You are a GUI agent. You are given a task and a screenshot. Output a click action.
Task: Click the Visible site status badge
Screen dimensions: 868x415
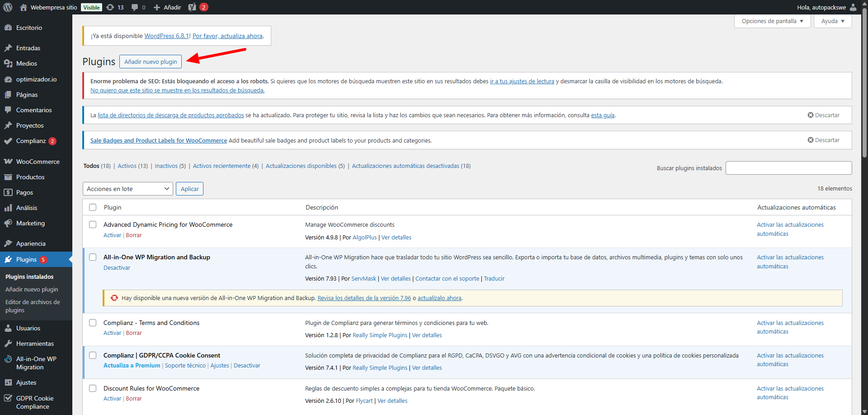(x=91, y=7)
